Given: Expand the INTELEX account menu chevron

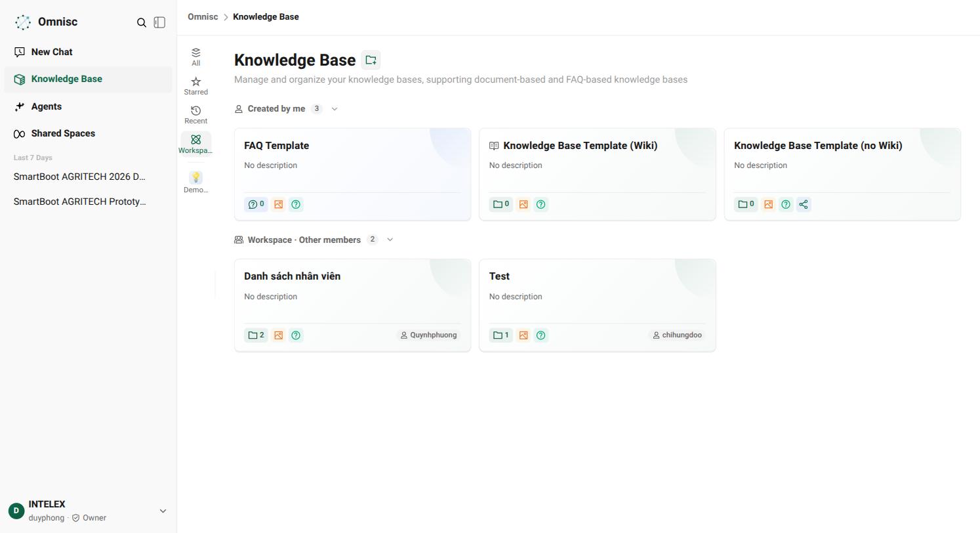Looking at the screenshot, I should point(163,511).
